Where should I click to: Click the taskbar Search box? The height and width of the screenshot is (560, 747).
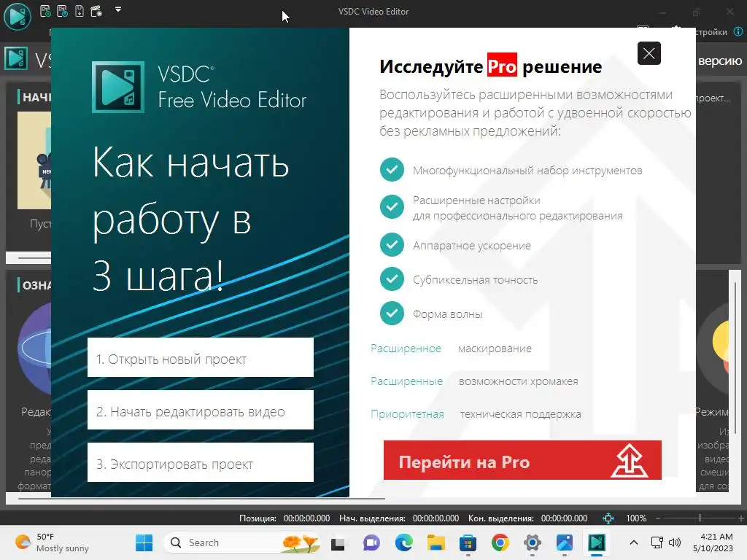coord(242,542)
